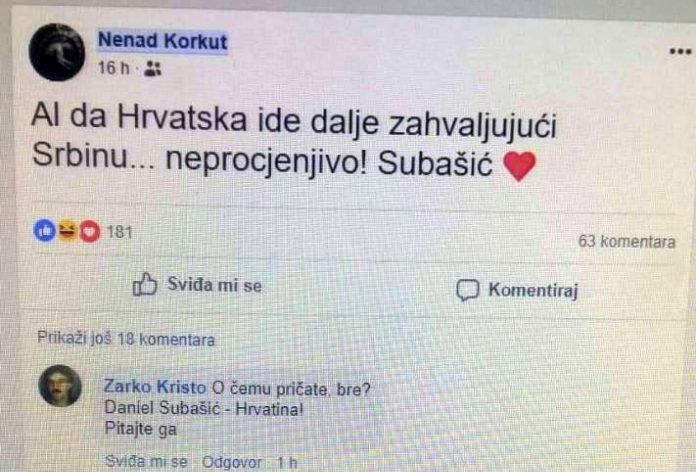This screenshot has height=472, width=696.
Task: Click the red heart emoji in post text
Action: (519, 166)
